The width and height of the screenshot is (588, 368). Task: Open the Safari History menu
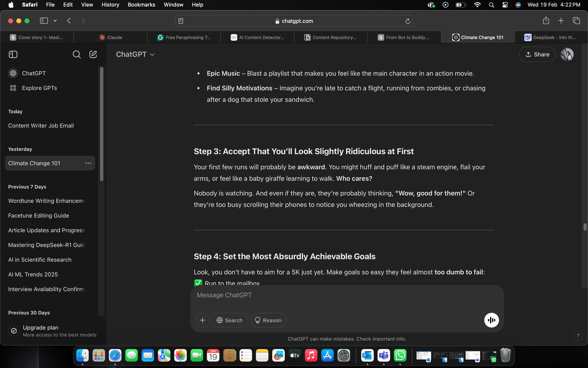tap(110, 5)
